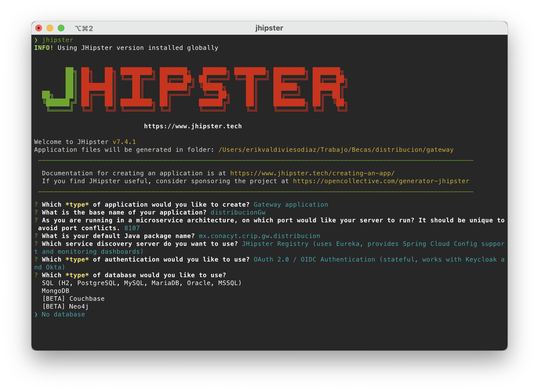Image resolution: width=539 pixels, height=392 pixels.
Task: Click the green fullscreen window button
Action: 61,28
